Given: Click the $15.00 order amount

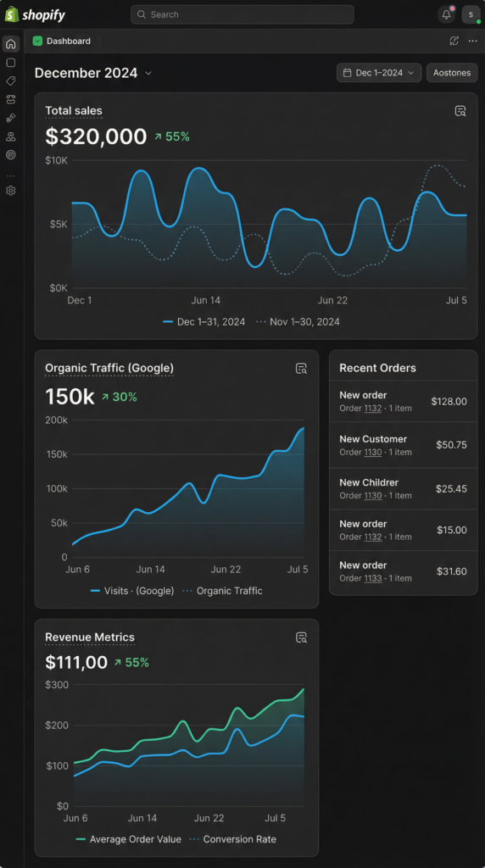Looking at the screenshot, I should click(451, 531).
